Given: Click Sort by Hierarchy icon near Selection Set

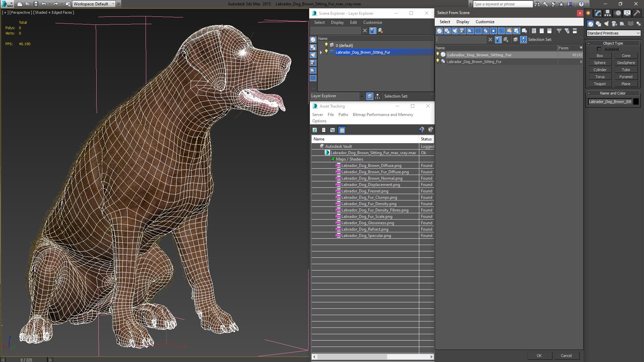Looking at the screenshot, I should pos(523,40).
